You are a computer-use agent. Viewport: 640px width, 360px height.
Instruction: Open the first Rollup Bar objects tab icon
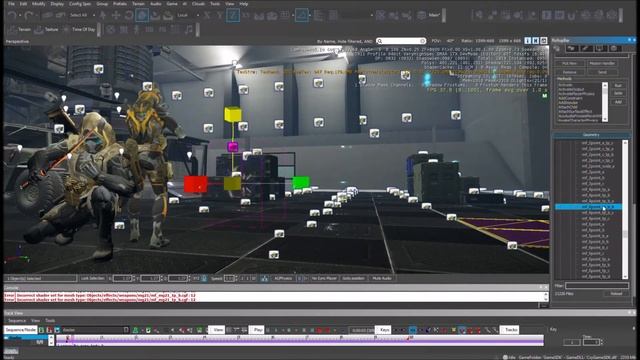[557, 49]
